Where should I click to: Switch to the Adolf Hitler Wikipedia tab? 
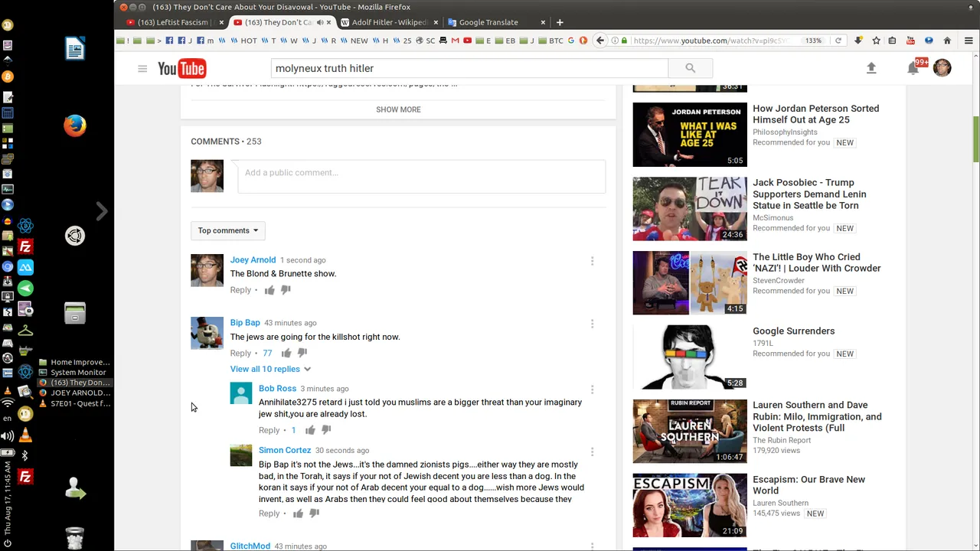click(389, 22)
